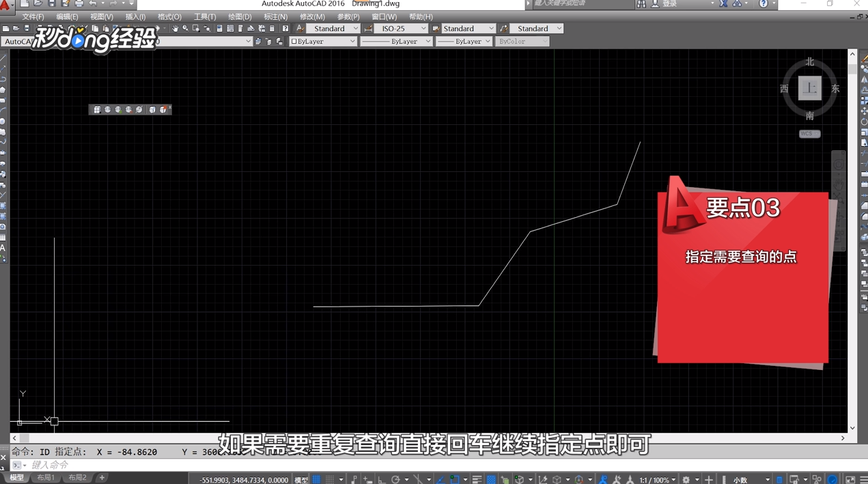Screen dimensions: 868x484
Task: Click ViewCube east label 东
Action: pos(835,89)
